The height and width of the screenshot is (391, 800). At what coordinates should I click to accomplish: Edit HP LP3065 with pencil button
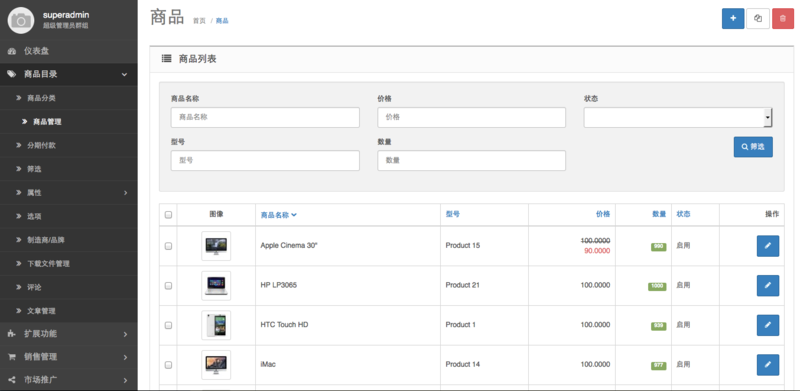pyautogui.click(x=767, y=285)
